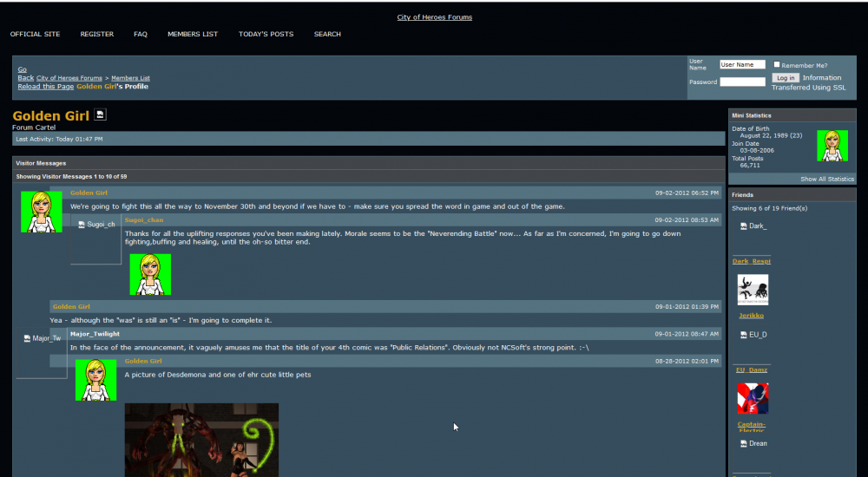Open City of Heroes Forums breadcrumb link

69,78
